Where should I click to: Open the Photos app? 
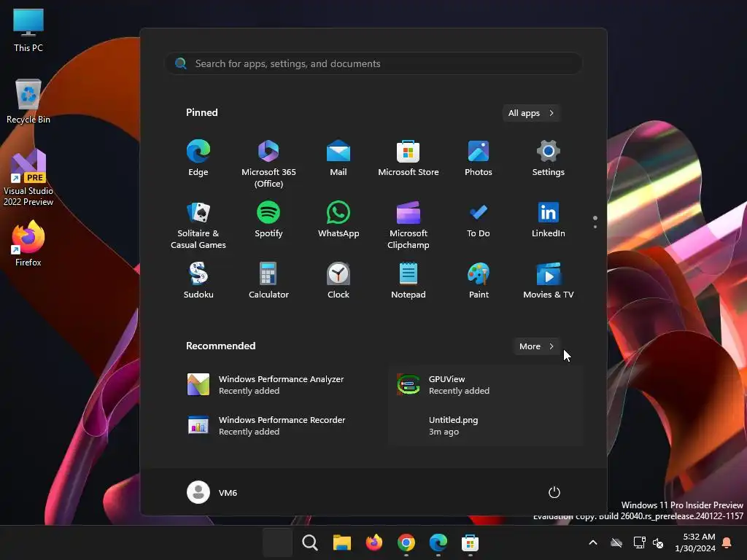(479, 158)
